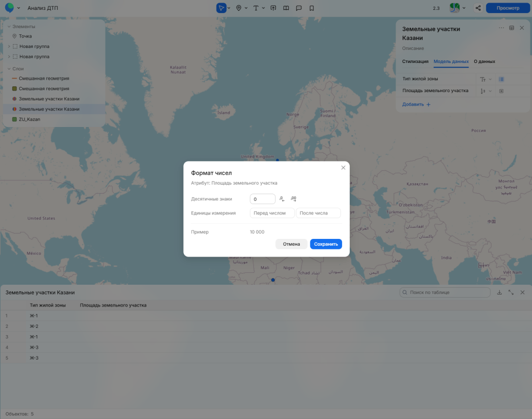The height and width of the screenshot is (419, 532).
Task: Open type dropdown for Тип жилой зоны
Action: coord(486,79)
